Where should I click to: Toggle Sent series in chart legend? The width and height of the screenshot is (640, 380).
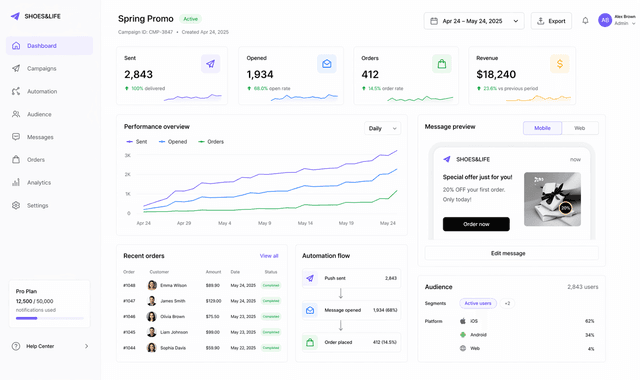click(x=137, y=142)
